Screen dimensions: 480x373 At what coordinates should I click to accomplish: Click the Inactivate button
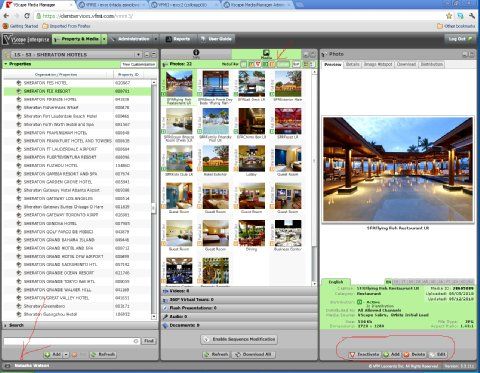[365, 354]
